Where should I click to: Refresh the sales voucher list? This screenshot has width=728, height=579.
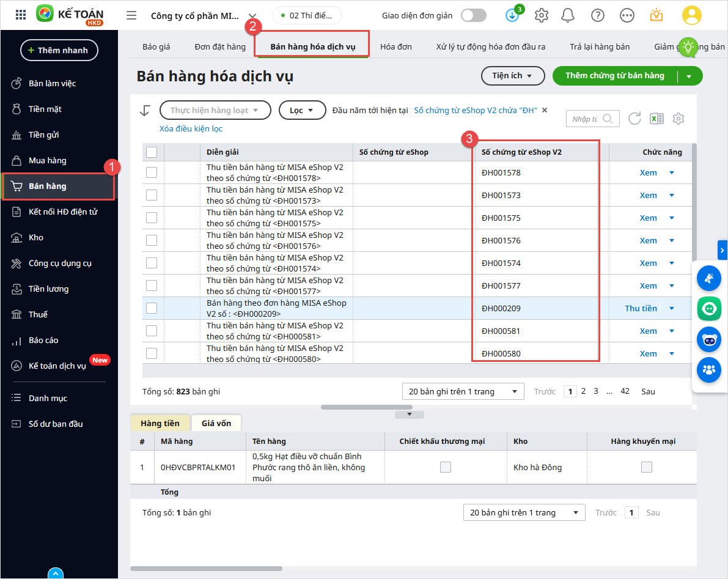pos(634,119)
